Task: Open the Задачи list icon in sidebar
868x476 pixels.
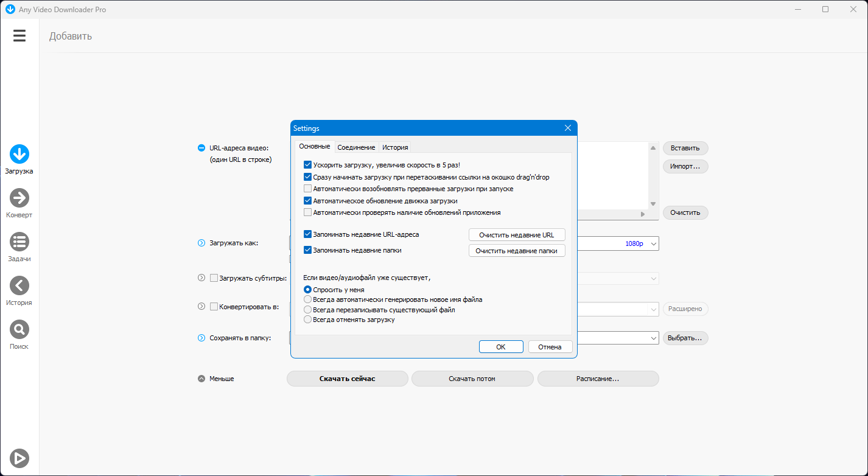Action: pos(19,242)
